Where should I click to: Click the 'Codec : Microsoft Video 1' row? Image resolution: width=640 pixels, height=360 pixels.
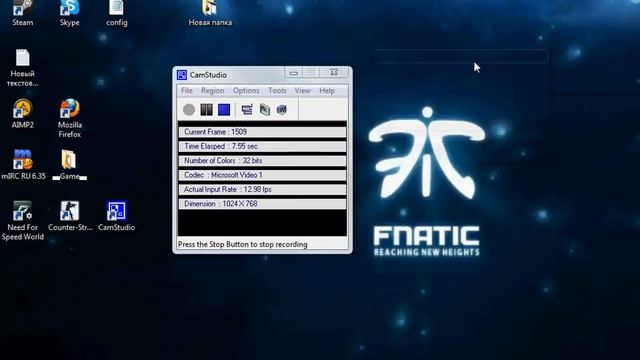tap(262, 175)
